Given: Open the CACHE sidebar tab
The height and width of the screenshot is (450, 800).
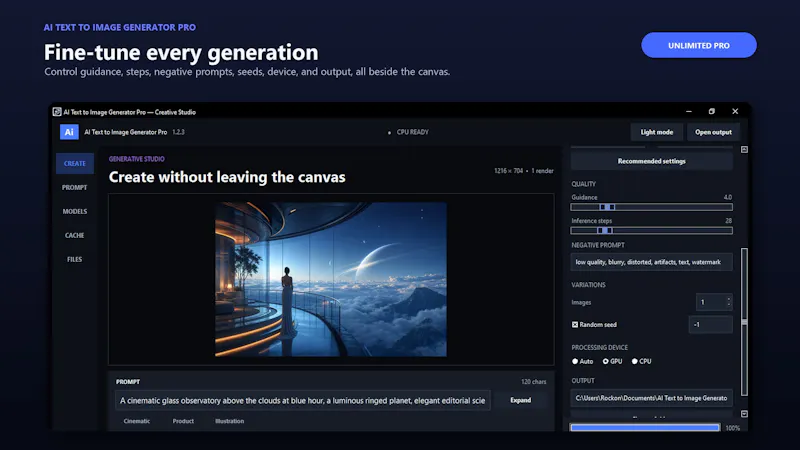Looking at the screenshot, I should (74, 236).
